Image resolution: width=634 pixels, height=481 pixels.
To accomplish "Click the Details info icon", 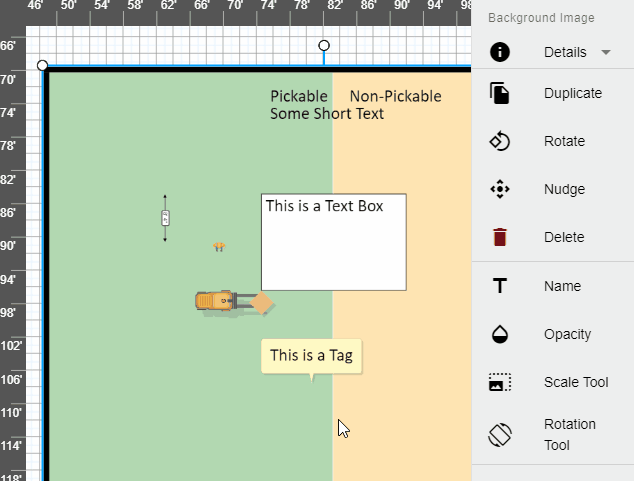I will [500, 52].
